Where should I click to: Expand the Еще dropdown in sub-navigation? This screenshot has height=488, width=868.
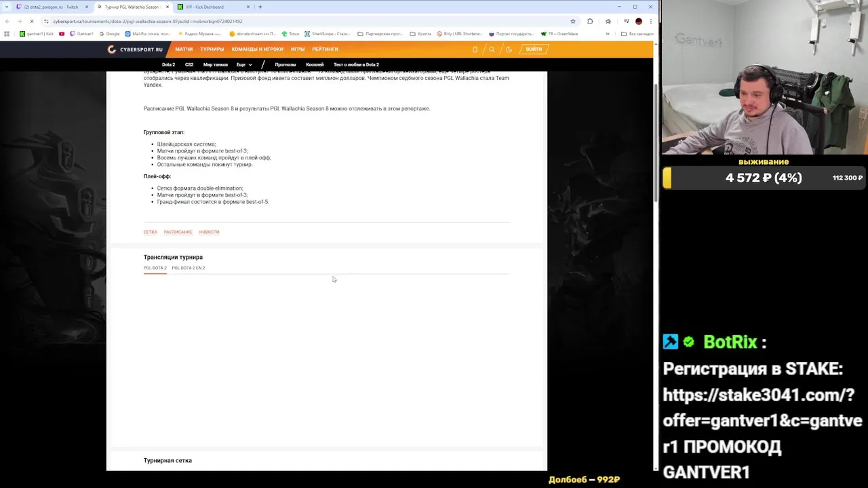pos(244,64)
